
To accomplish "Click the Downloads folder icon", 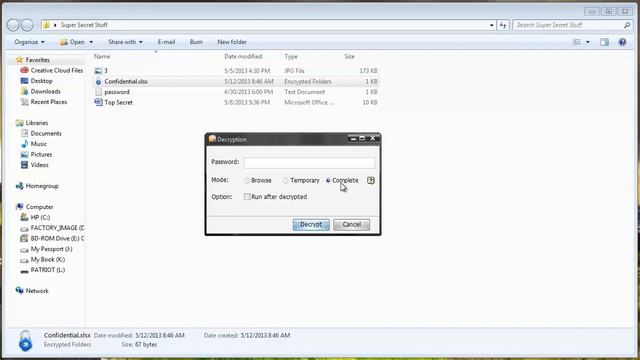I will 24,91.
